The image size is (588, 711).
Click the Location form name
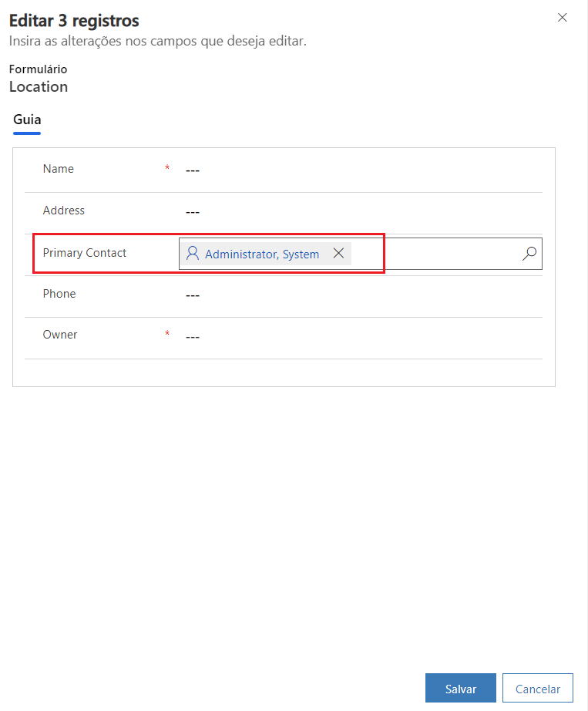[39, 86]
